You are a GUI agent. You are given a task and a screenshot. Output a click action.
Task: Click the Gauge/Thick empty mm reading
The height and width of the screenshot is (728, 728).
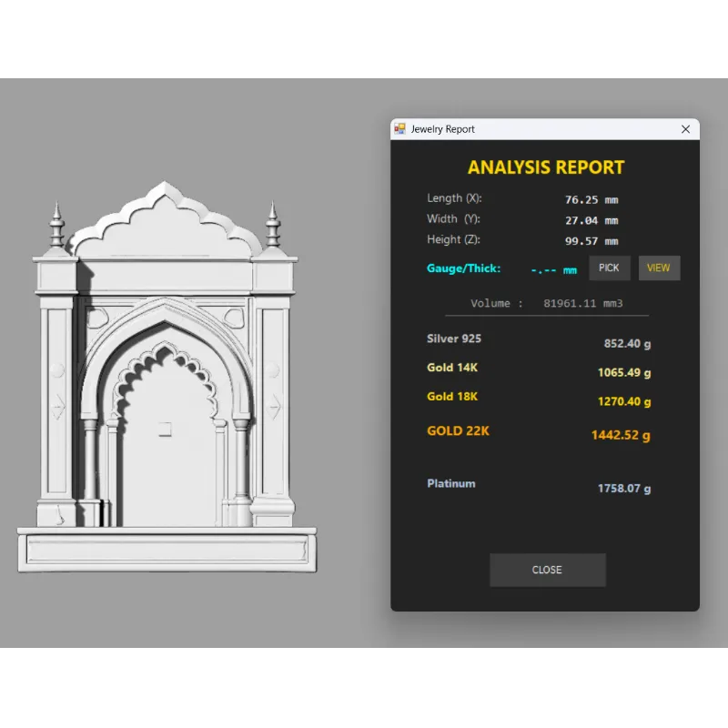[553, 269]
